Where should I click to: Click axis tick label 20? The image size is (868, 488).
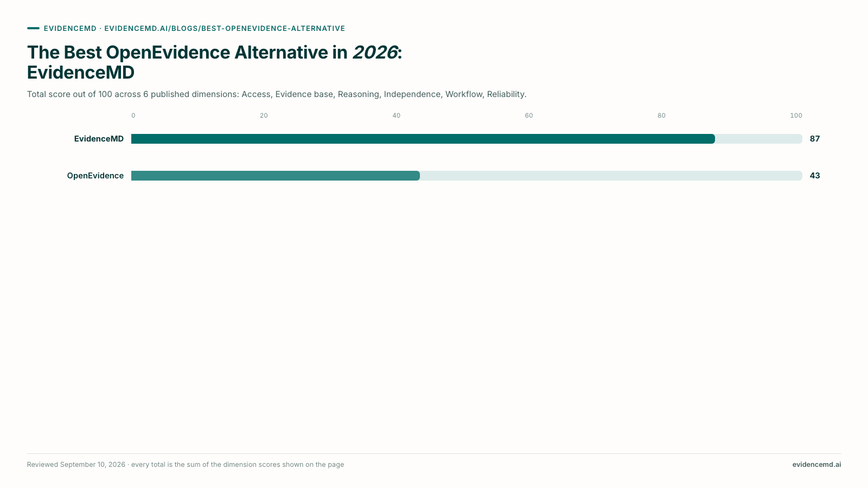[264, 115]
